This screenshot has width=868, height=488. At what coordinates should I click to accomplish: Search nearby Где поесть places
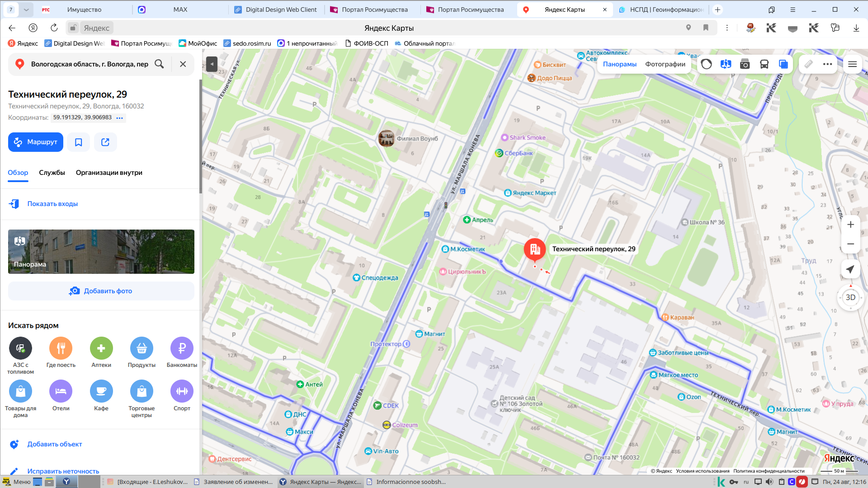(x=61, y=352)
